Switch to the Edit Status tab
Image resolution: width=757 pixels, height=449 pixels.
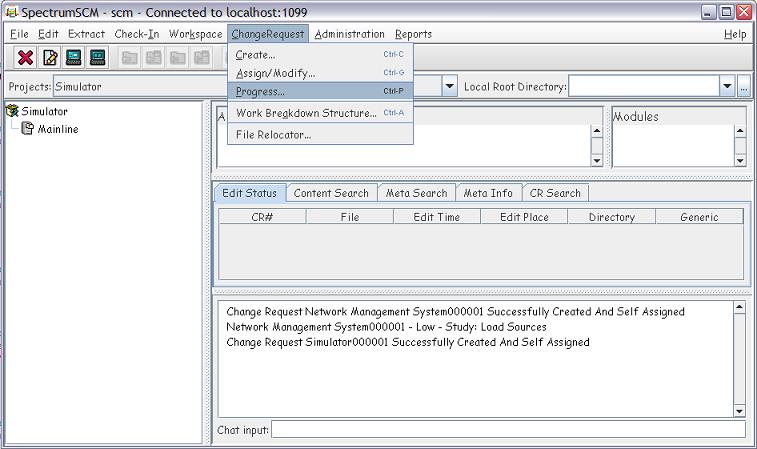(250, 193)
